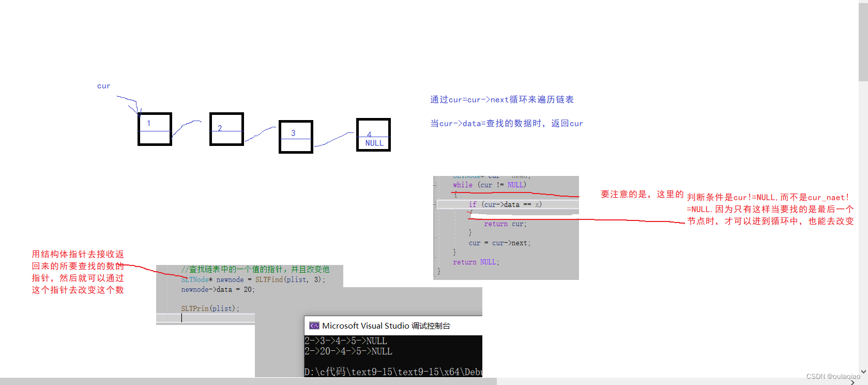The height and width of the screenshot is (385, 868).
Task: Click the horizontal scrollbar right arrow
Action: 852,382
